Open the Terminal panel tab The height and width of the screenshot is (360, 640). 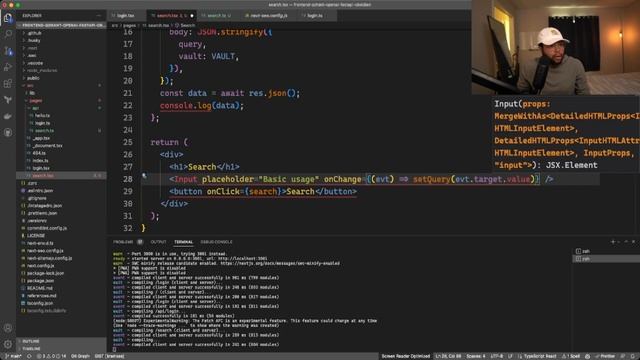coord(184,242)
